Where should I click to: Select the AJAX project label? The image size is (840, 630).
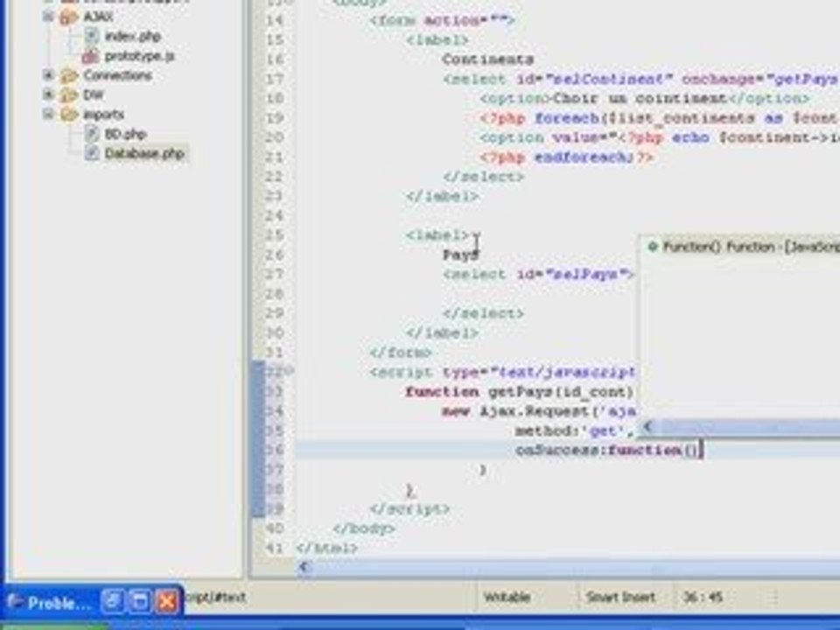pos(98,17)
